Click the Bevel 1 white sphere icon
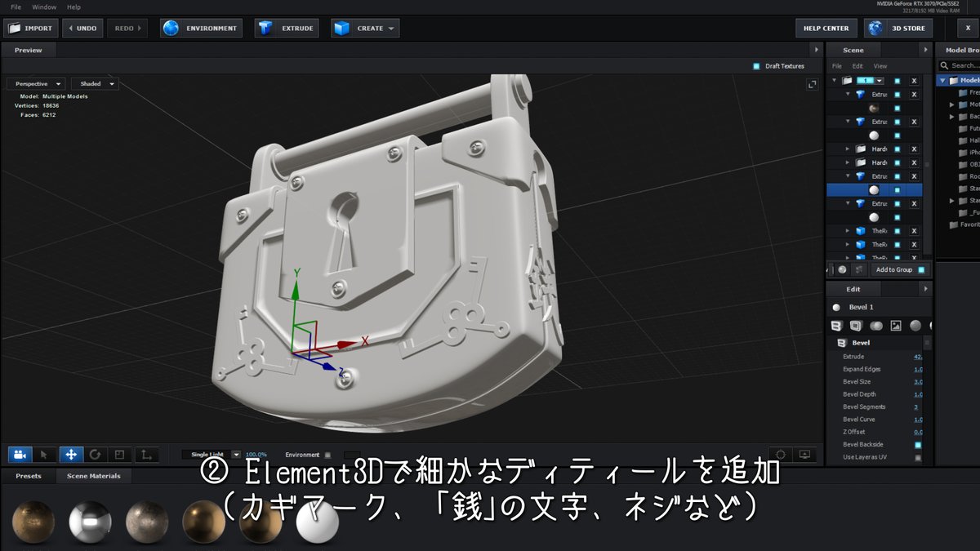980x551 pixels. coord(835,307)
